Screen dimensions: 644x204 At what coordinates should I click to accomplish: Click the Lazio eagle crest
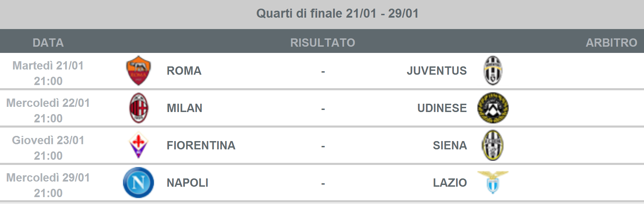[493, 182]
